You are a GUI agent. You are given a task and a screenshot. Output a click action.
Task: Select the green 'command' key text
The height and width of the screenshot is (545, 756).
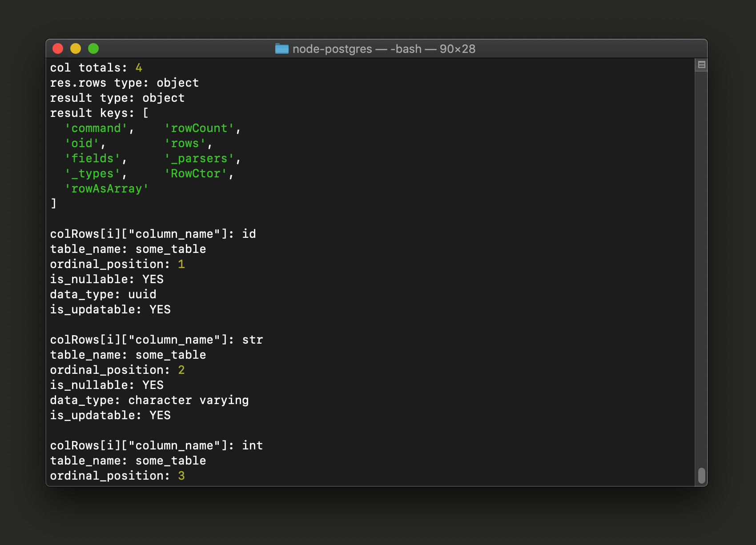point(96,128)
